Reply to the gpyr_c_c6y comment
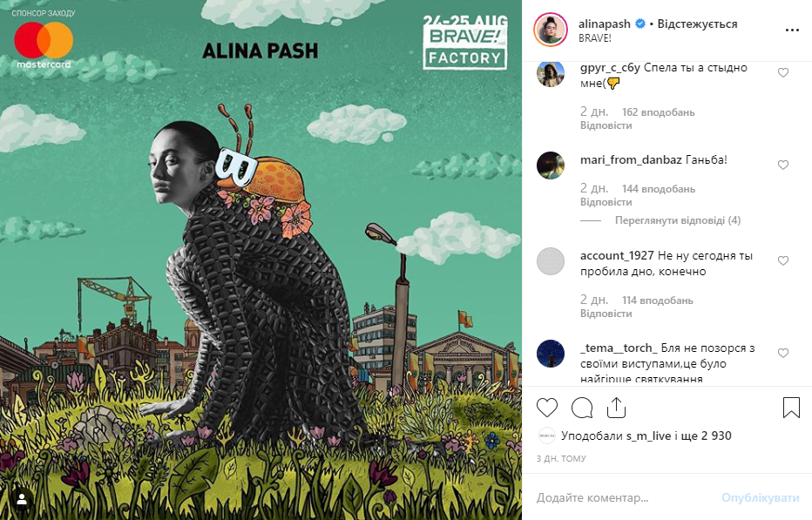Viewport: 812px width, 520px height. pyautogui.click(x=606, y=125)
